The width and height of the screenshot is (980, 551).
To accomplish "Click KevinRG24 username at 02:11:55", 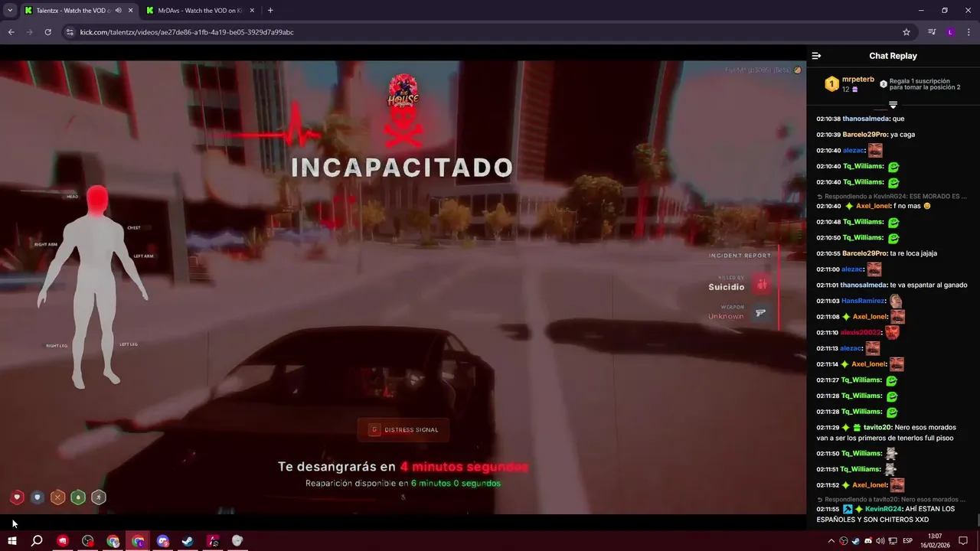I will [883, 509].
